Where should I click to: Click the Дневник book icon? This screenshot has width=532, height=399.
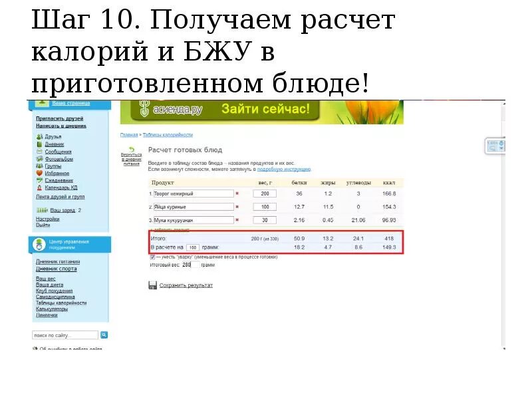tap(39, 144)
